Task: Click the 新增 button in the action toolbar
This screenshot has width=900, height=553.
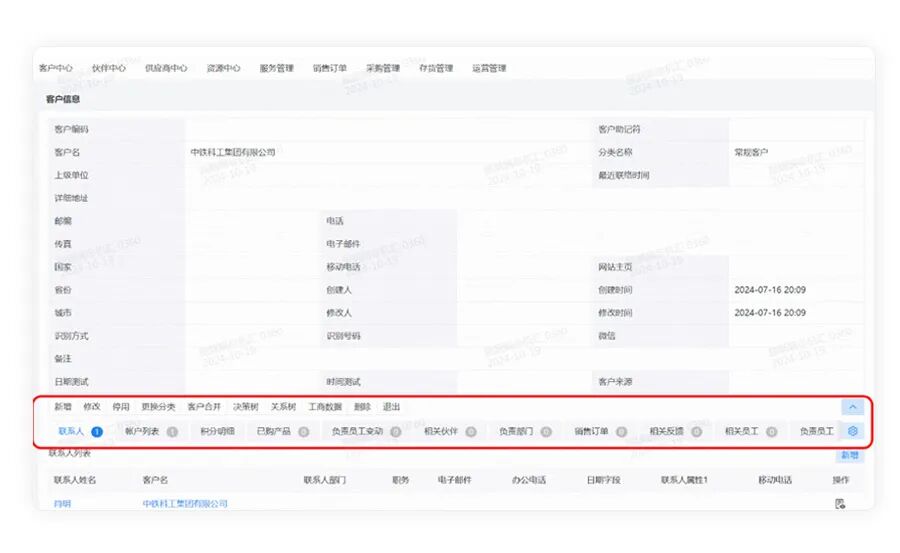Action: click(x=63, y=407)
